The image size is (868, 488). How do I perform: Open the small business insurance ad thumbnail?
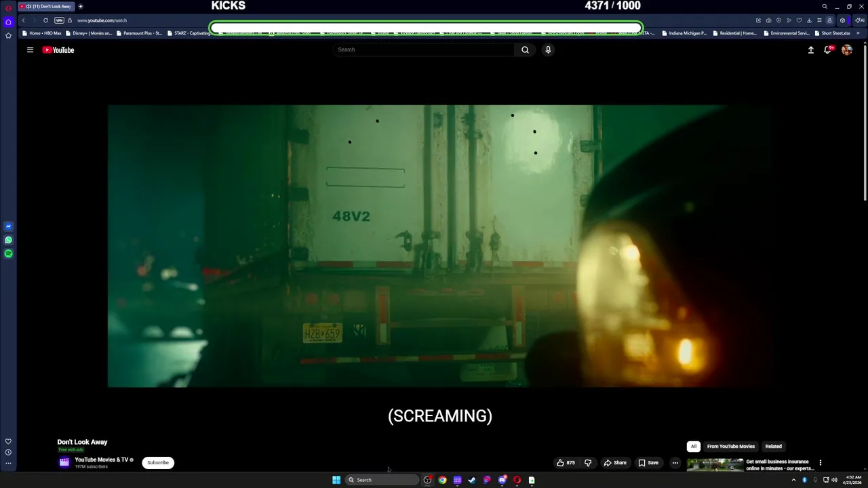click(715, 465)
